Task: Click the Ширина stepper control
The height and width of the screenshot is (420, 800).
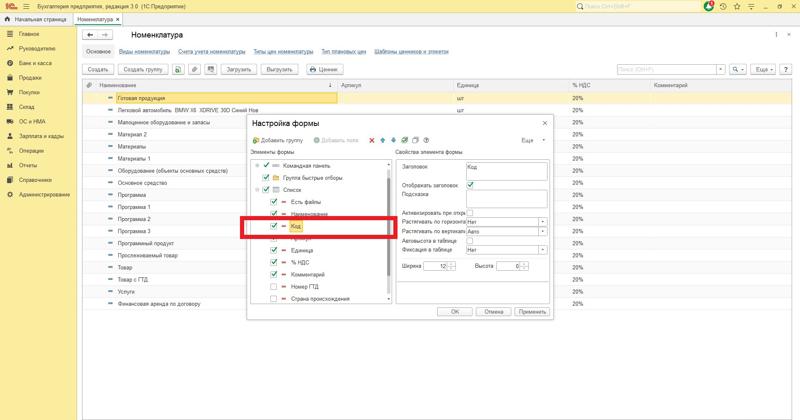Action: [452, 266]
